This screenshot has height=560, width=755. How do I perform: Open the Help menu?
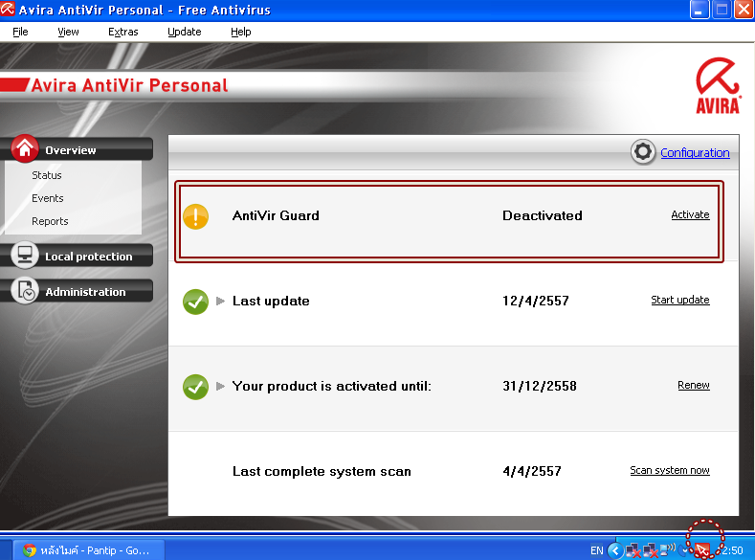241,32
